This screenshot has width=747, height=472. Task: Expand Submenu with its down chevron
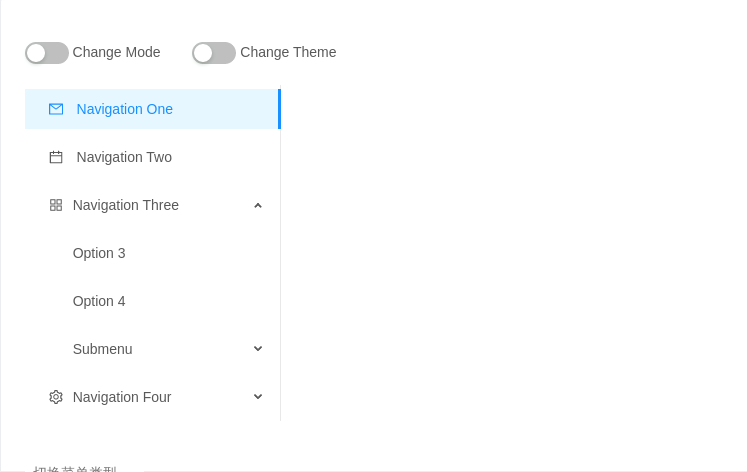(258, 349)
